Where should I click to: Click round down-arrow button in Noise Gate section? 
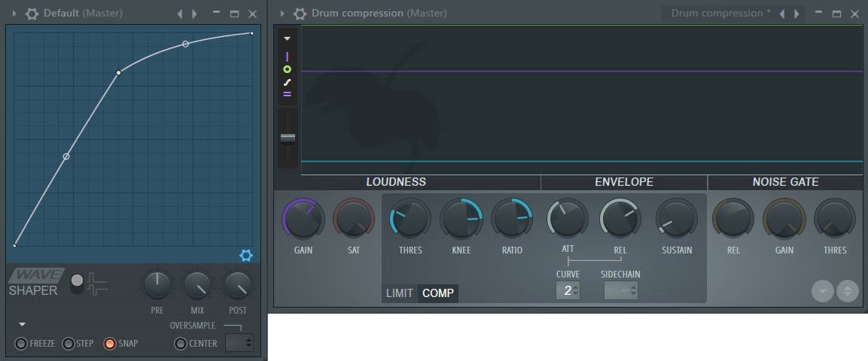click(x=823, y=291)
